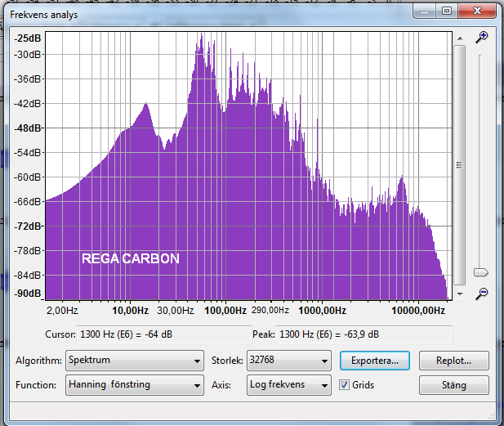Click the spectrum plot vertical scrollbar thumb

[460, 165]
